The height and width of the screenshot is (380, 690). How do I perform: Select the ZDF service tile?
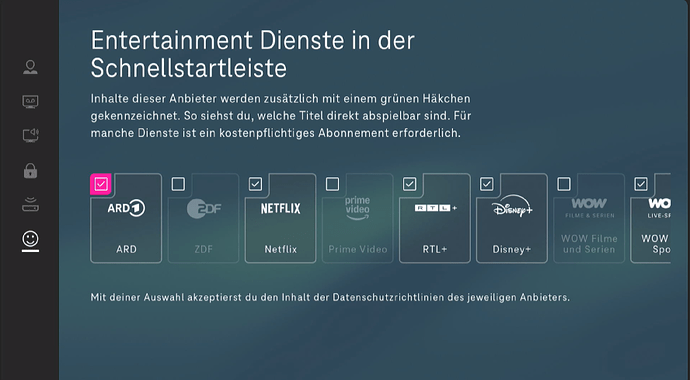pos(203,218)
